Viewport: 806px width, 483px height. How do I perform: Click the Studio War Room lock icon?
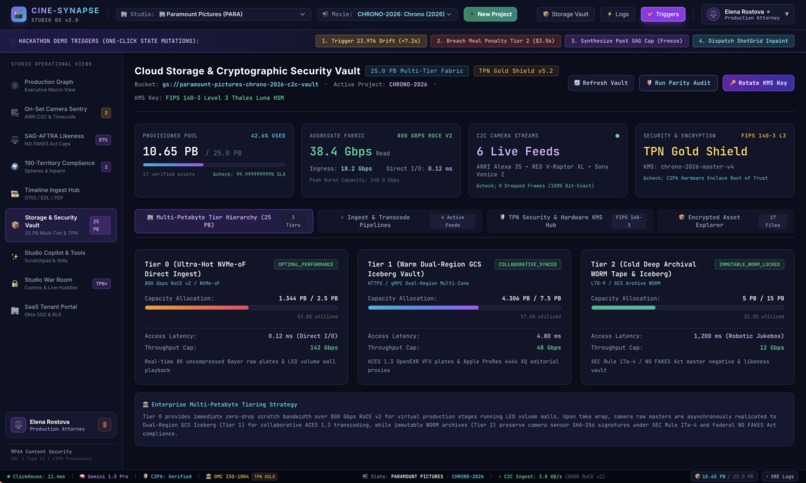coord(15,283)
